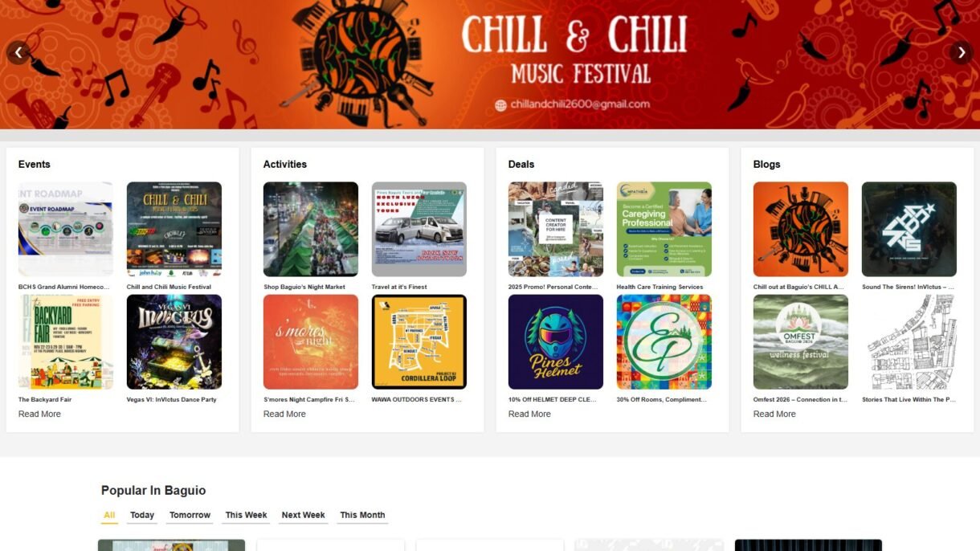The image size is (980, 551).
Task: Click Read More under Deals
Action: (x=529, y=414)
